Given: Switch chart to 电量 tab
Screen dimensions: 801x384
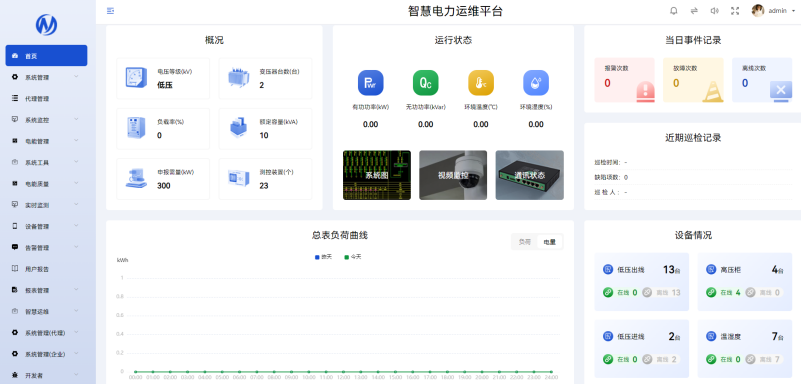Looking at the screenshot, I should pyautogui.click(x=550, y=242).
